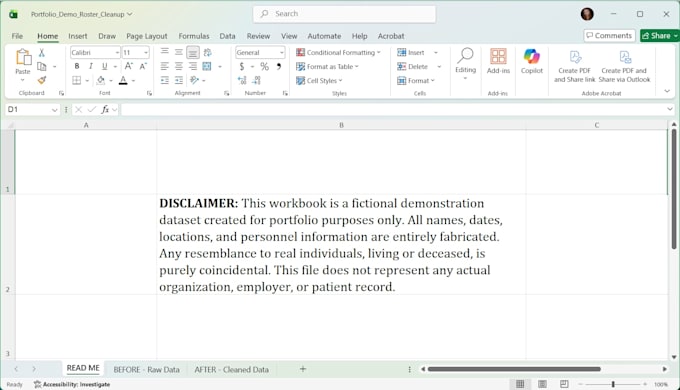
Task: Open the AFTER - Cleaned Data sheet tab
Action: [x=232, y=370]
